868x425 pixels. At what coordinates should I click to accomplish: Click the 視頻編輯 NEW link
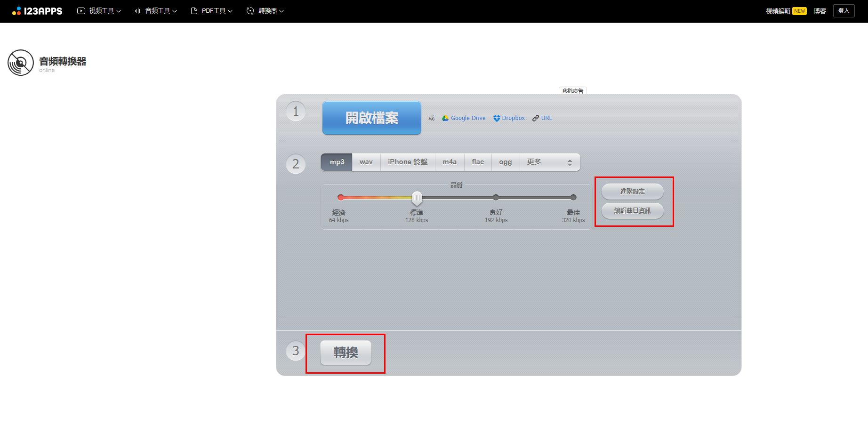[786, 11]
